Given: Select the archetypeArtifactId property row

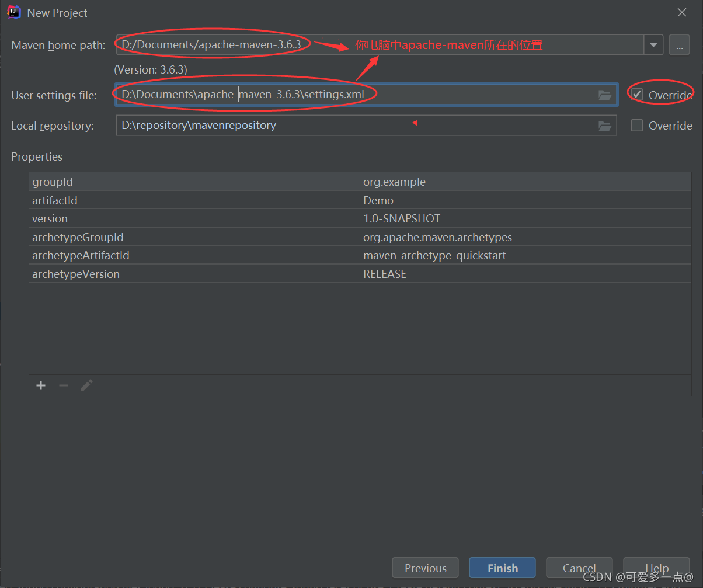Looking at the screenshot, I should click(360, 255).
